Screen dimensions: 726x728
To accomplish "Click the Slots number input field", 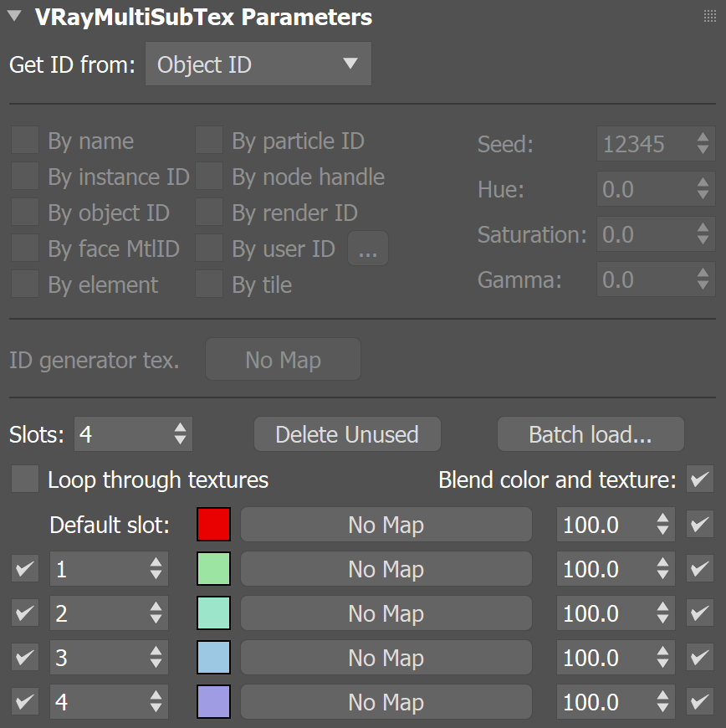I will [121, 434].
